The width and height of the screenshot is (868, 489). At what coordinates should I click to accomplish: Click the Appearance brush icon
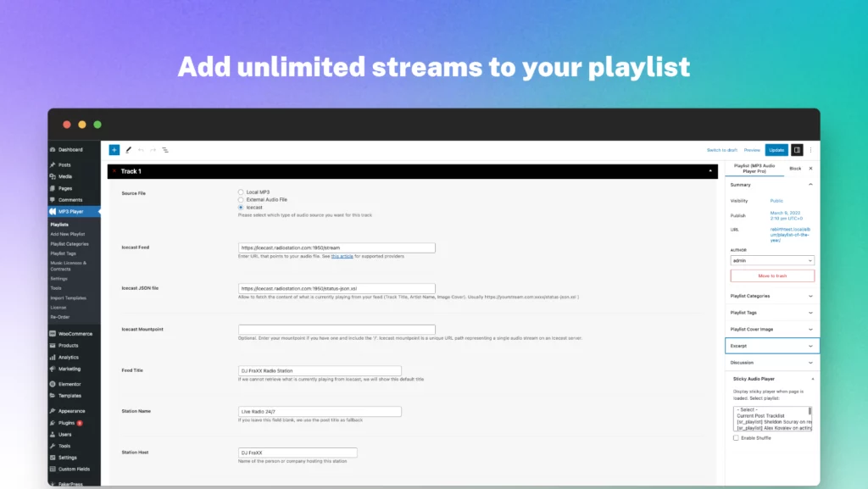(53, 411)
